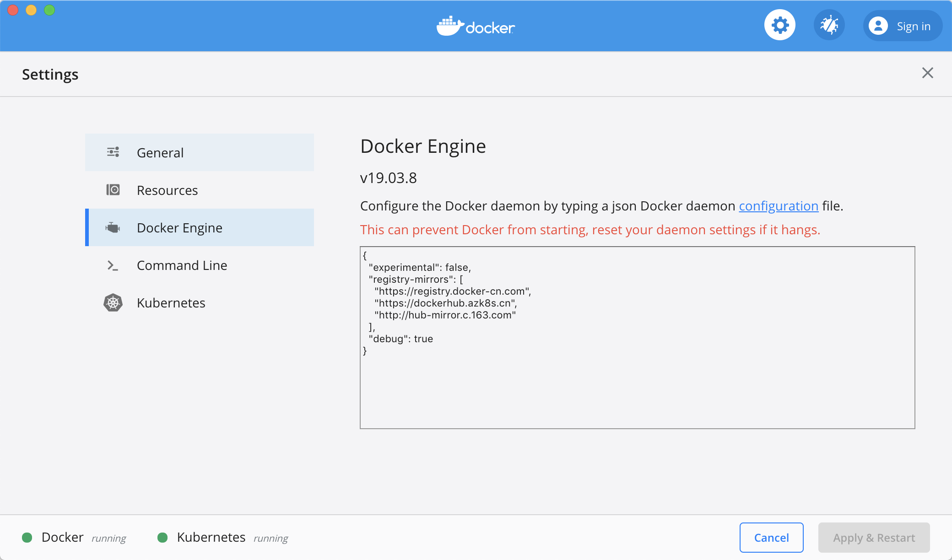Close the Settings panel with X

[x=928, y=73]
